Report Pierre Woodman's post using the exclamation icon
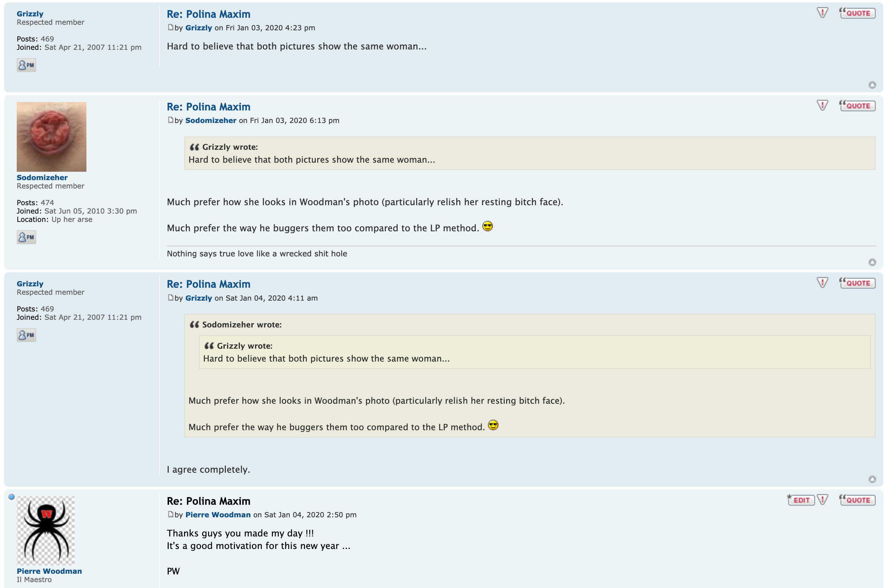886x588 pixels. (x=822, y=500)
